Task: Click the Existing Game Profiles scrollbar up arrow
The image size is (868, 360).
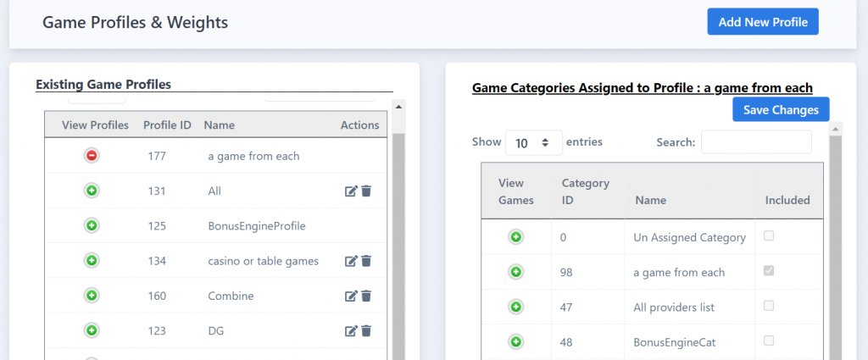Action: tap(398, 106)
